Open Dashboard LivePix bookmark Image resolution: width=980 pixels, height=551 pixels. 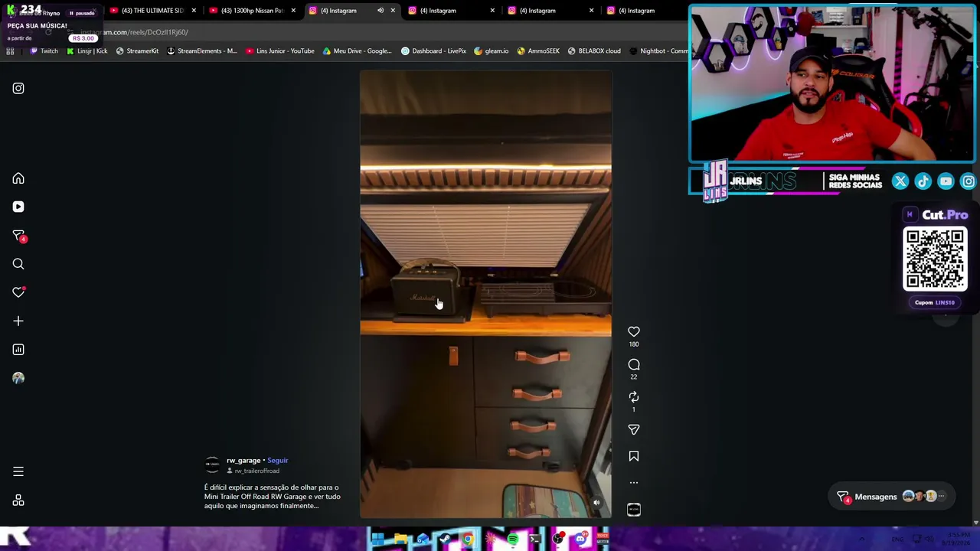[x=433, y=51]
